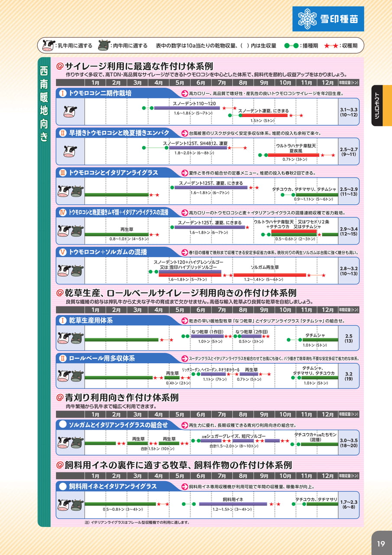This screenshot has height=555, width=392.
Task: Click the label ソルガム再生草
Action: click(x=265, y=268)
